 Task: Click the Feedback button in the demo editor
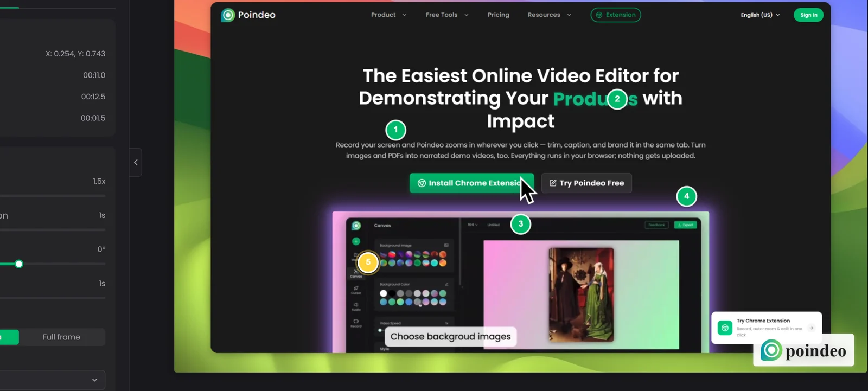[x=656, y=225]
